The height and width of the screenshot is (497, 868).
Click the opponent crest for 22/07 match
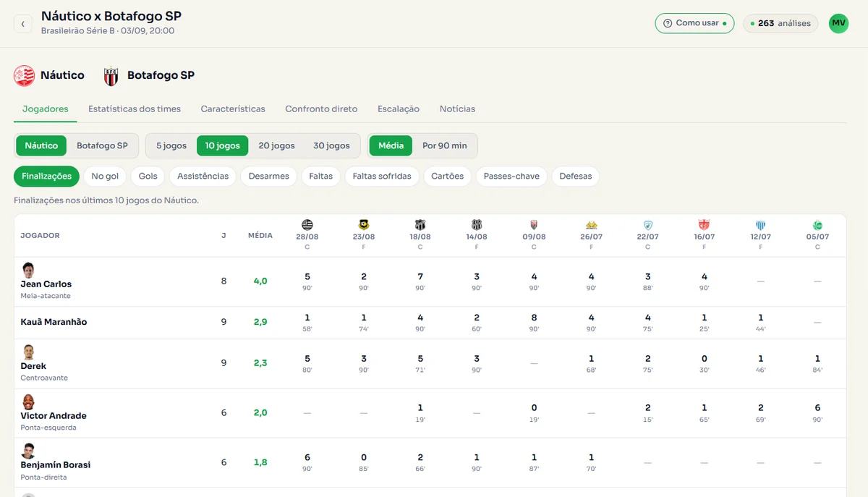pyautogui.click(x=647, y=225)
